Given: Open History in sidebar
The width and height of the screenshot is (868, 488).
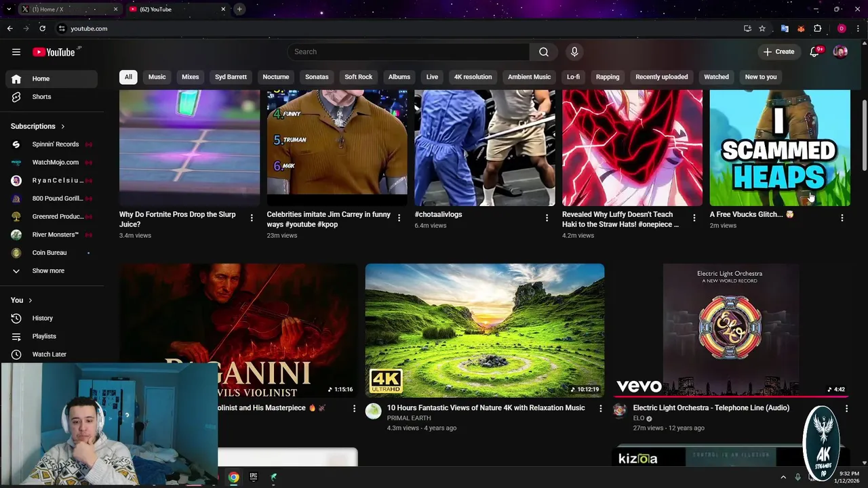Looking at the screenshot, I should click(52, 319).
